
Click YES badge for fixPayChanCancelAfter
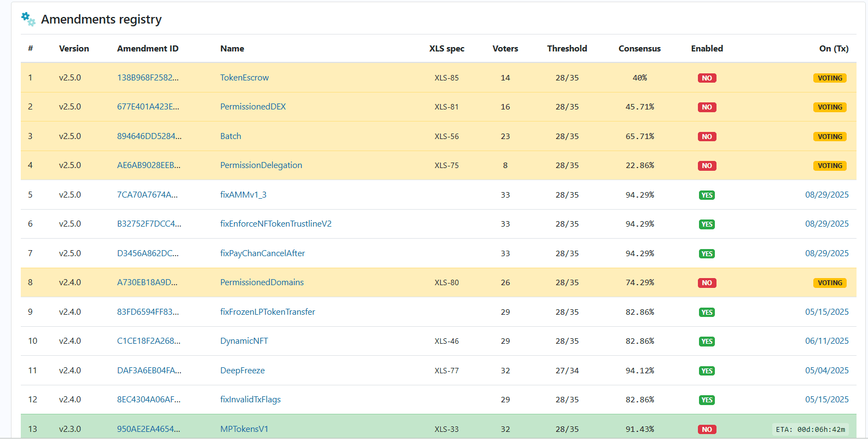click(707, 254)
